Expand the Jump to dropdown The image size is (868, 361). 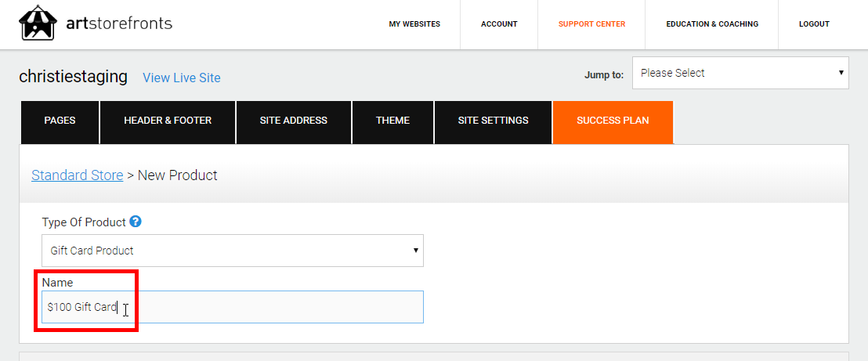[x=740, y=73]
